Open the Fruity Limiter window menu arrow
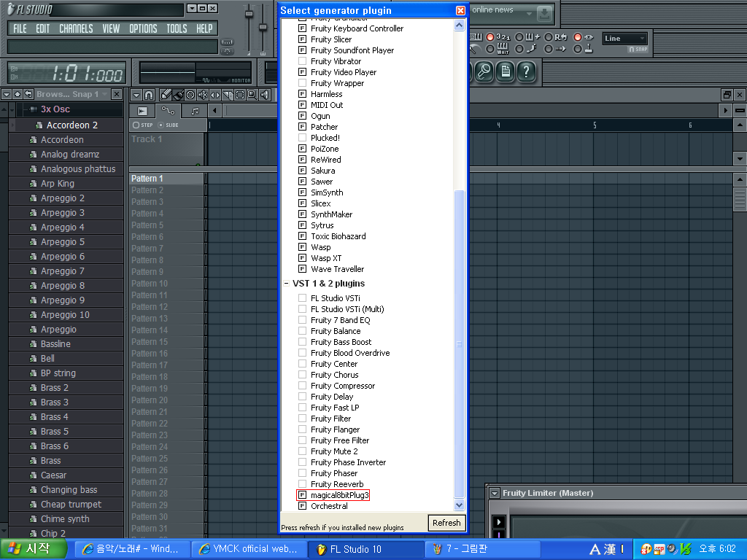Screen dimensions: 747x560 coord(495,494)
